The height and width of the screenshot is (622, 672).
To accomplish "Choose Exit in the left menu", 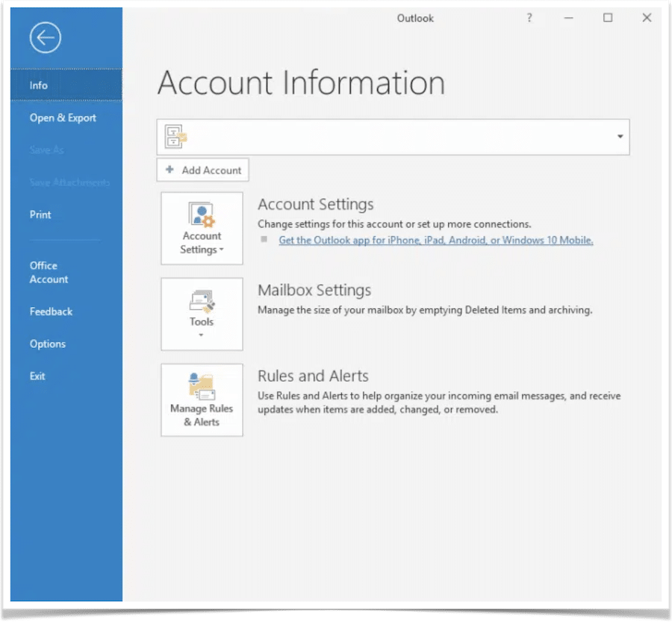I will tap(37, 376).
